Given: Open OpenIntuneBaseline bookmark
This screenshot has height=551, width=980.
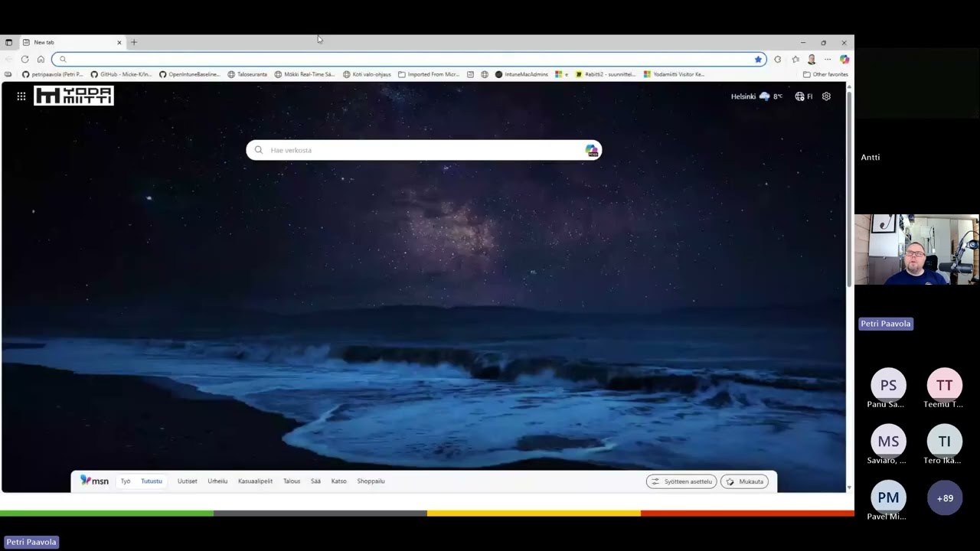Looking at the screenshot, I should click(x=190, y=74).
